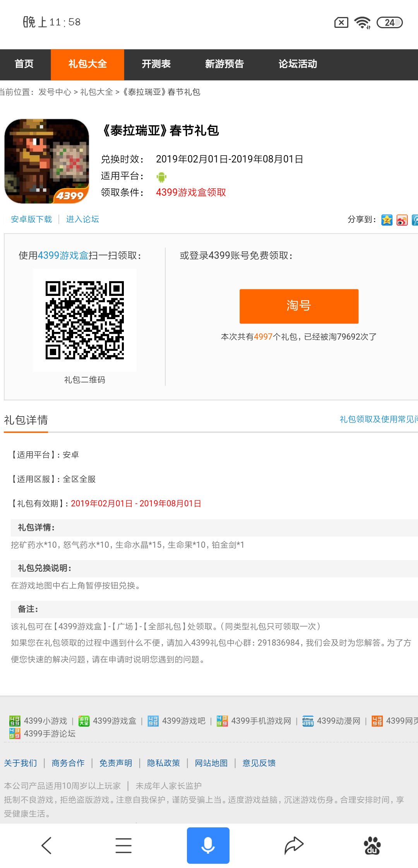Image resolution: width=418 pixels, height=868 pixels.
Task: Select the 礼包大全 navigation tab
Action: 87,64
